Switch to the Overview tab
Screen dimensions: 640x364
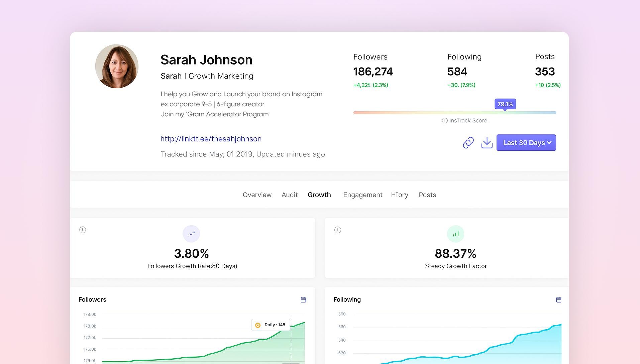click(x=257, y=195)
